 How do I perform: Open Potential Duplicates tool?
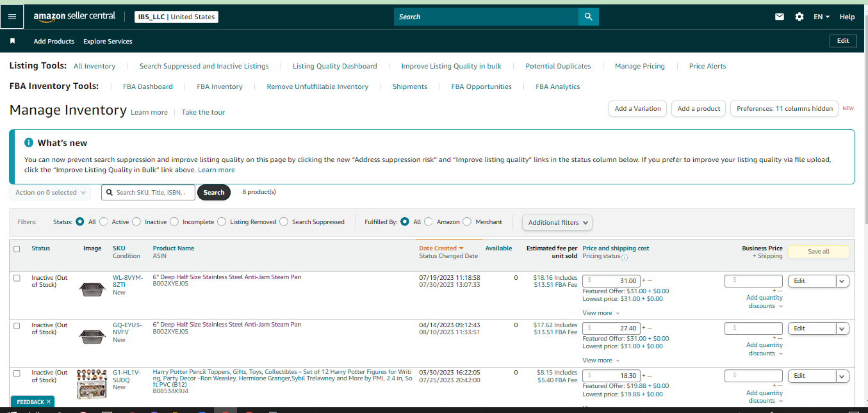point(558,66)
